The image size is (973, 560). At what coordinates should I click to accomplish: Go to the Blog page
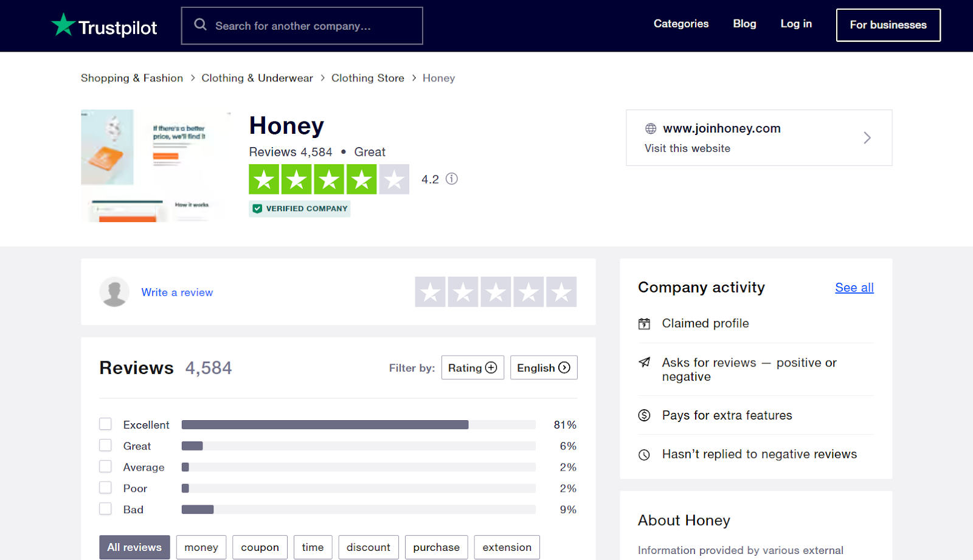[744, 24]
